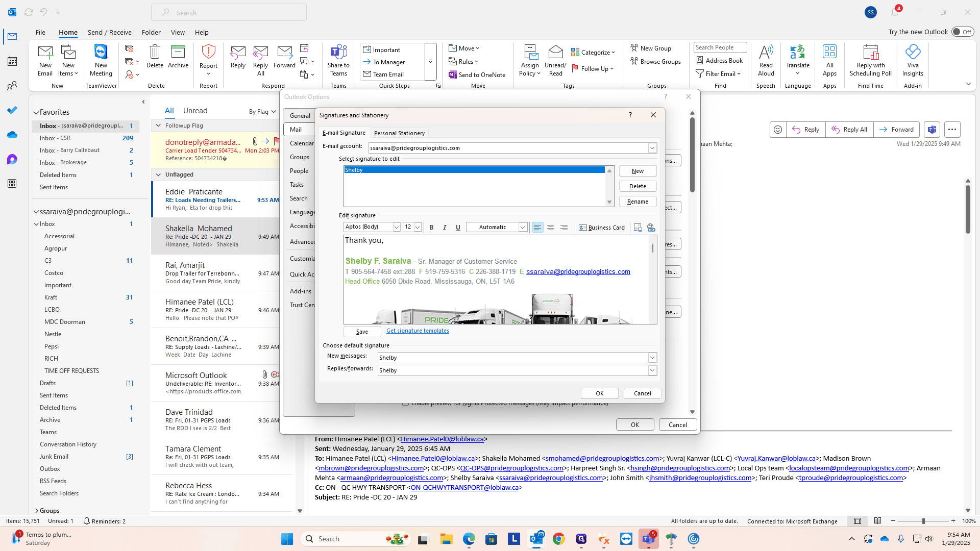This screenshot has width=980, height=551.
Task: Open Microsoft Teams from the taskbar
Action: tap(648, 539)
